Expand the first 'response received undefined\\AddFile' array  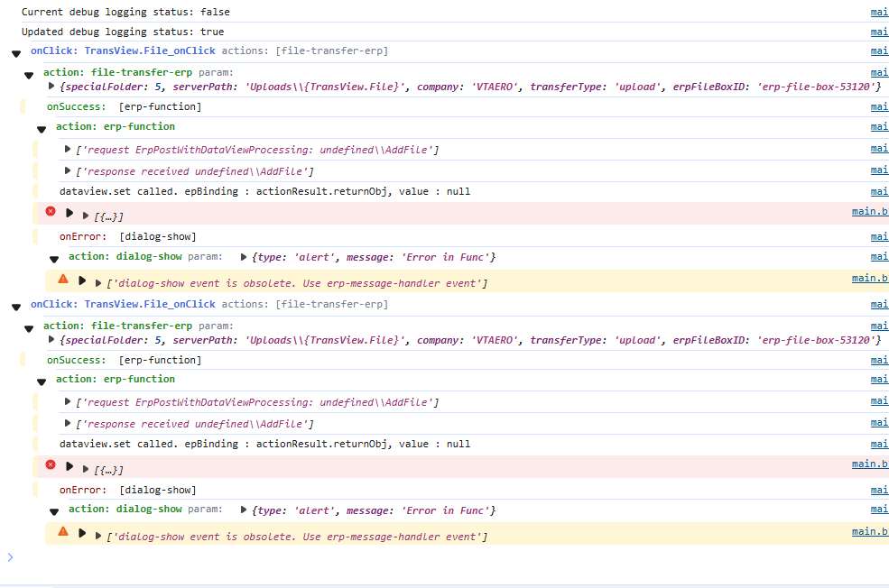tap(68, 170)
